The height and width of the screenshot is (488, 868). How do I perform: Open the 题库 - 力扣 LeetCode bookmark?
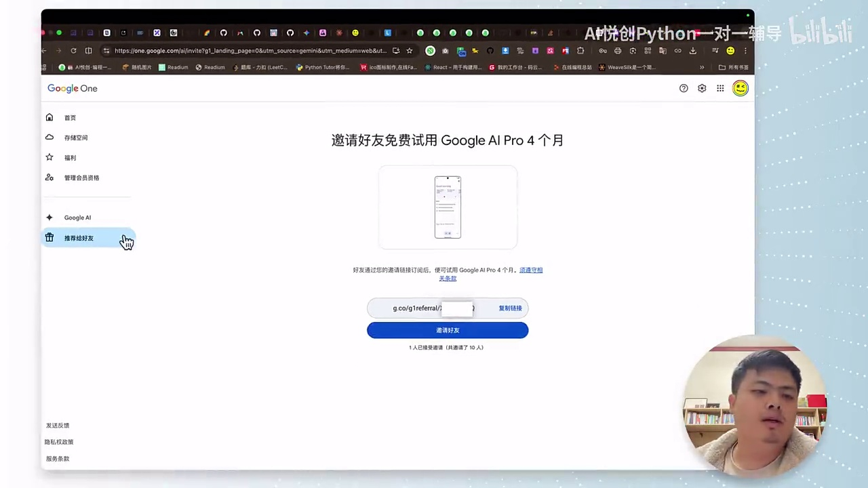coord(260,67)
